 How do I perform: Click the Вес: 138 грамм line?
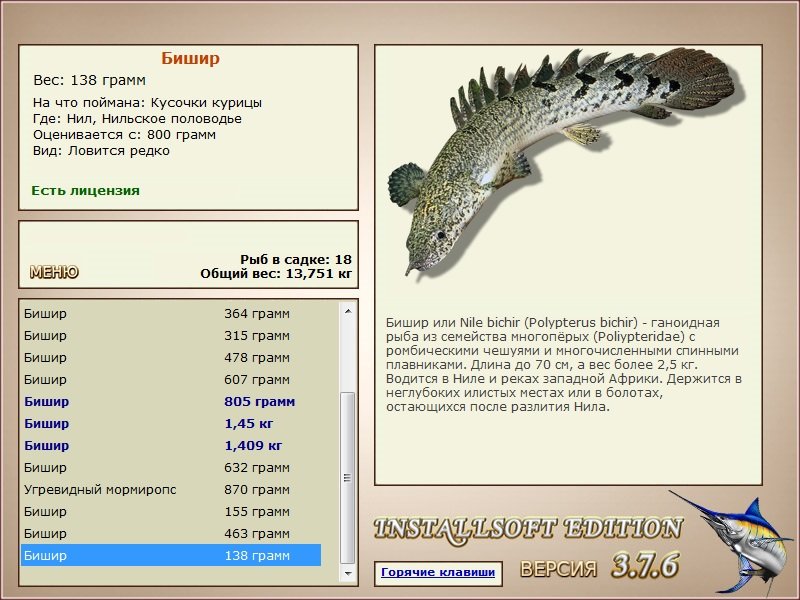tap(89, 80)
